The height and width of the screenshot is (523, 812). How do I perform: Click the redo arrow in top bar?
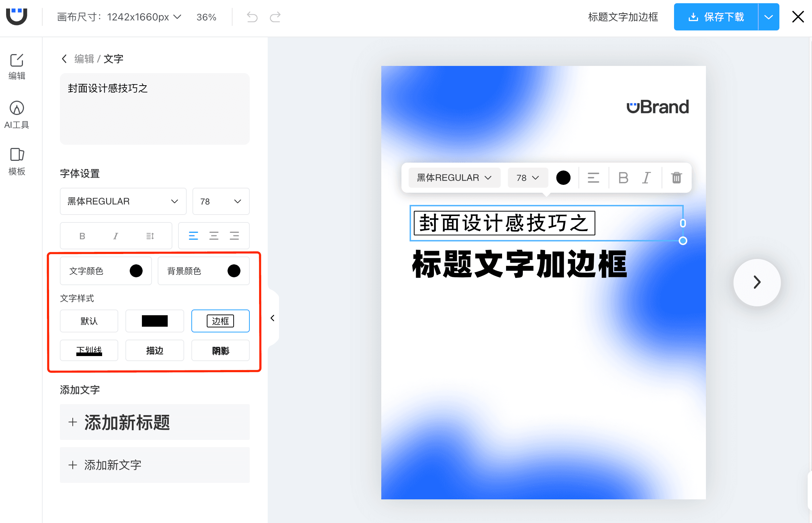tap(275, 17)
